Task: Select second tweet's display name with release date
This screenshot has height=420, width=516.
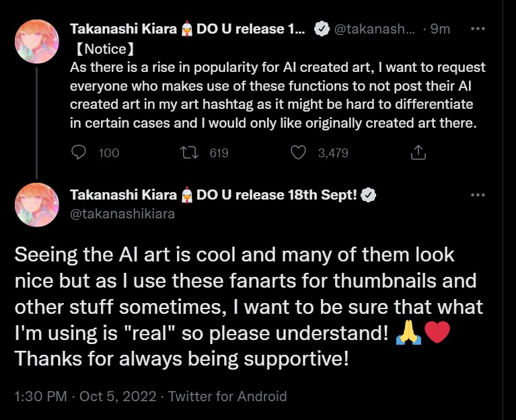Action: [x=214, y=196]
